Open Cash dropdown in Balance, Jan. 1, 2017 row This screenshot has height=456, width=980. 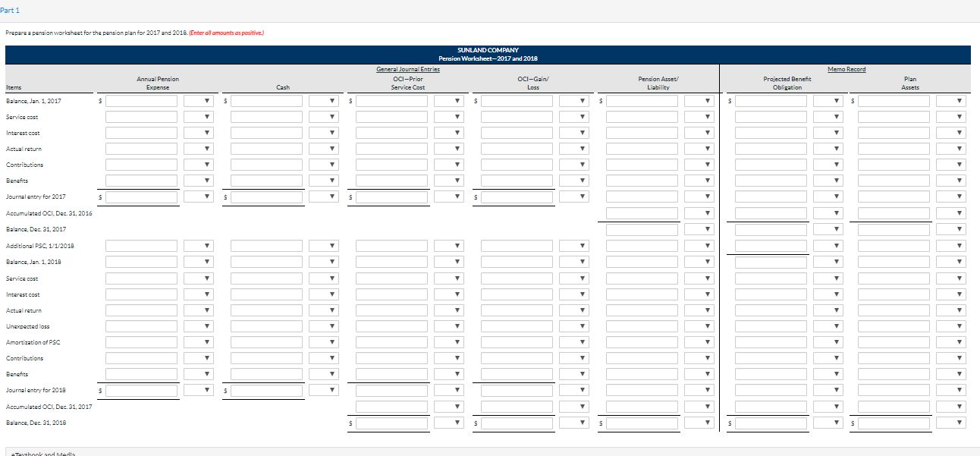tap(322, 101)
